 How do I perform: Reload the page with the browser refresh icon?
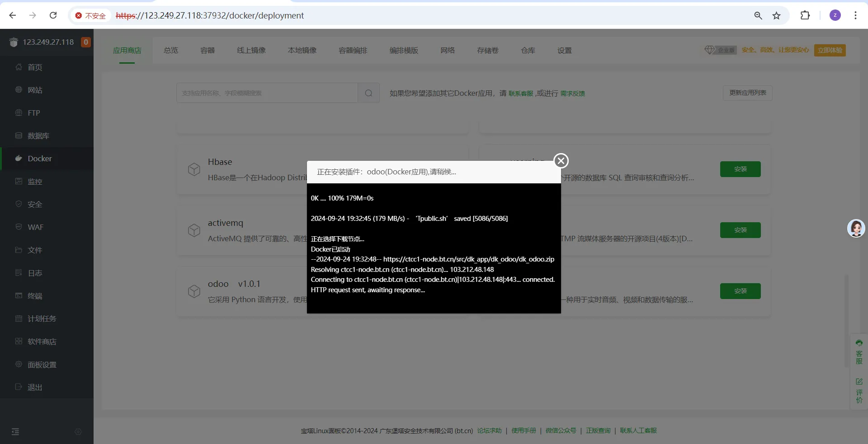point(53,15)
